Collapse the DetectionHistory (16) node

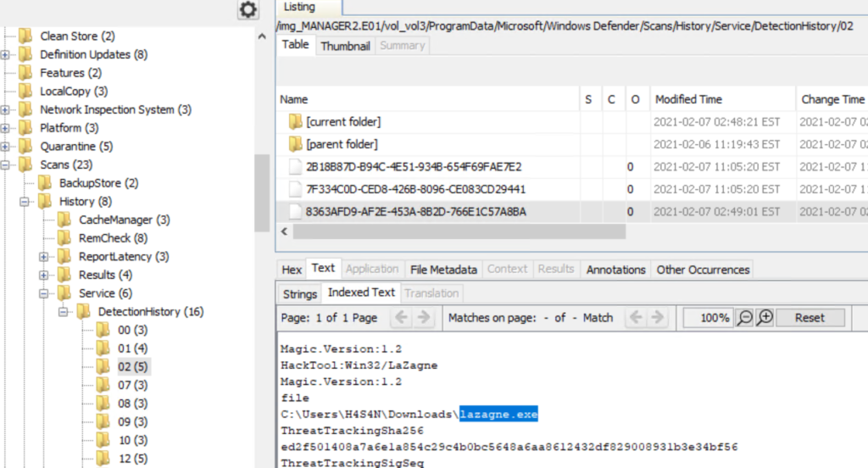[63, 312]
